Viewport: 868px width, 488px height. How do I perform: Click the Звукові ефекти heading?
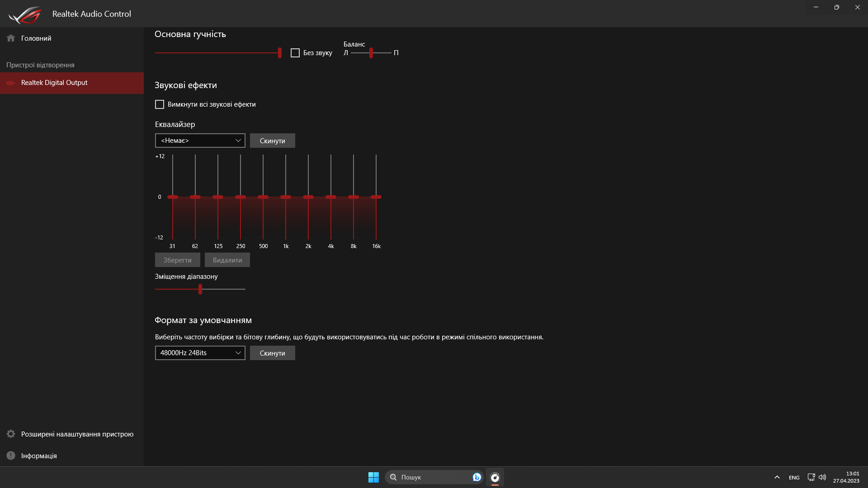pyautogui.click(x=186, y=85)
